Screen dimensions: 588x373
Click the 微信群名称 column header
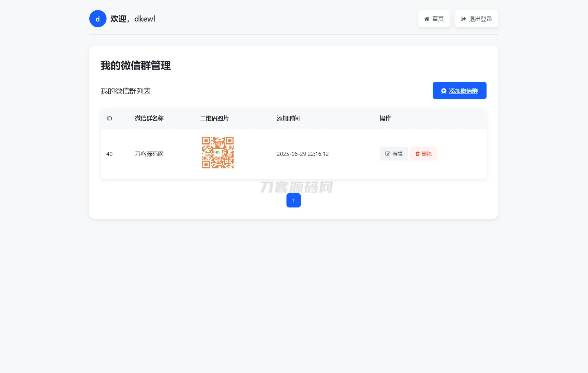[149, 118]
